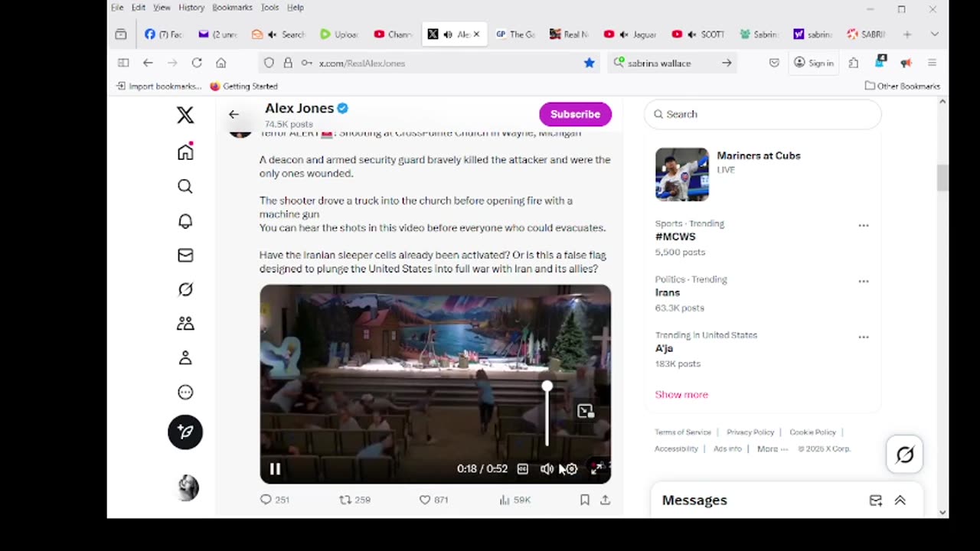This screenshot has height=551, width=980.
Task: Open More circle icon in sidebar
Action: 185,393
